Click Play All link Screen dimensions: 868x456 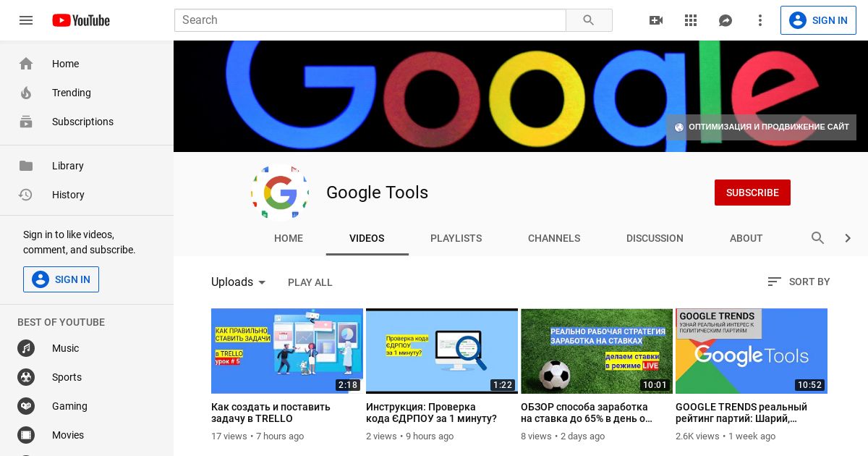point(310,282)
